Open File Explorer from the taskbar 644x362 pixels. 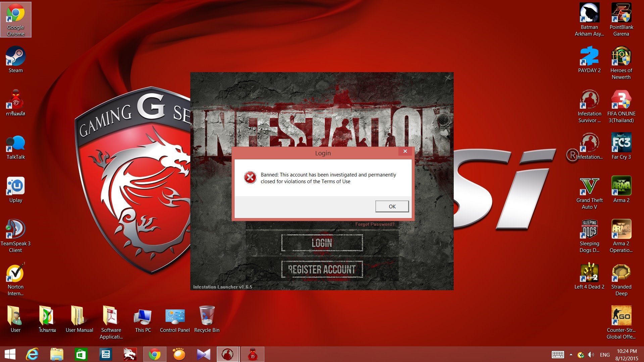tap(57, 354)
